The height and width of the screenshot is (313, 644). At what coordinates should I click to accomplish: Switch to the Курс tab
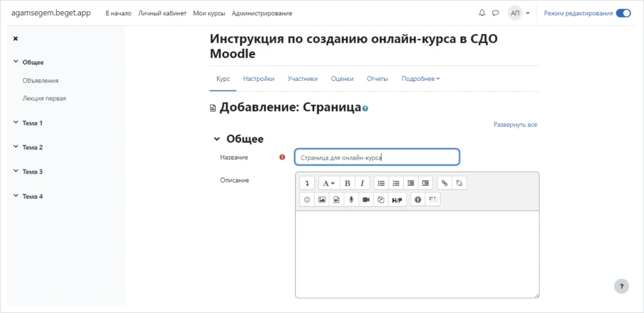(223, 79)
